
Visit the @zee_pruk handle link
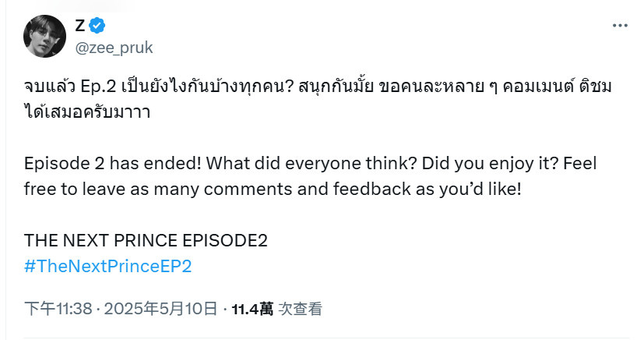[x=114, y=48]
